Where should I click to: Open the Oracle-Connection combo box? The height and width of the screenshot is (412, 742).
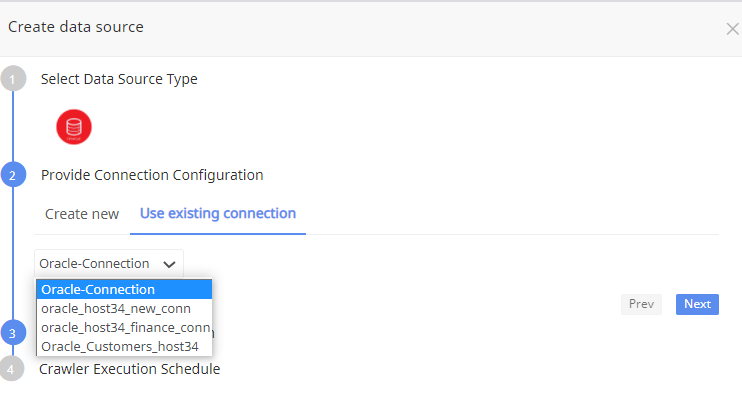(x=109, y=263)
